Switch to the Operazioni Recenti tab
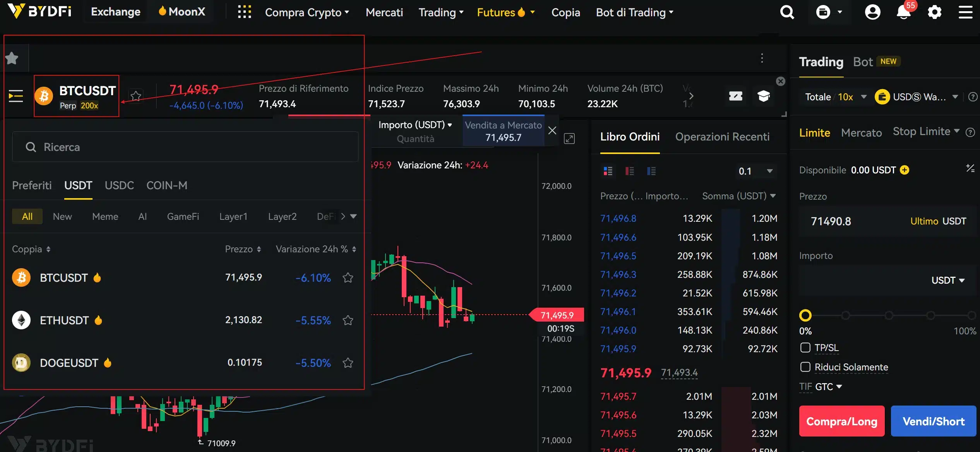The height and width of the screenshot is (452, 980). (722, 137)
